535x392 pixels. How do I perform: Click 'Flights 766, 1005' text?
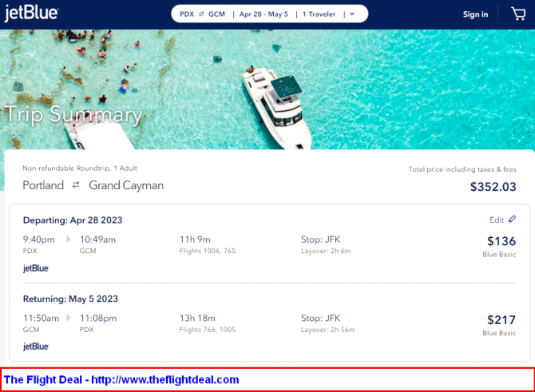[x=208, y=330]
